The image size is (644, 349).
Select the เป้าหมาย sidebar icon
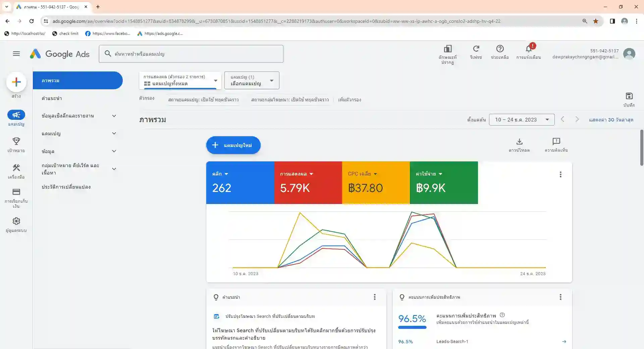coord(16,141)
